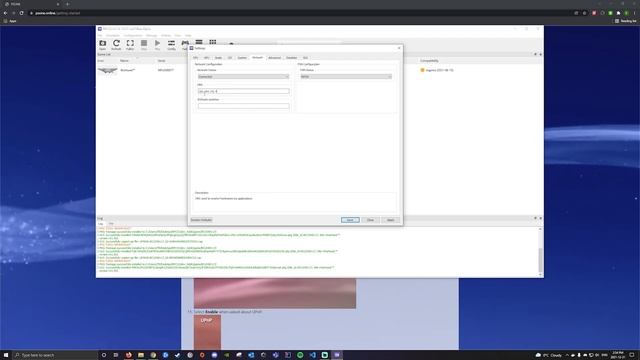This screenshot has width=640, height=360.
Task: Select the Network settings tab
Action: (258, 58)
